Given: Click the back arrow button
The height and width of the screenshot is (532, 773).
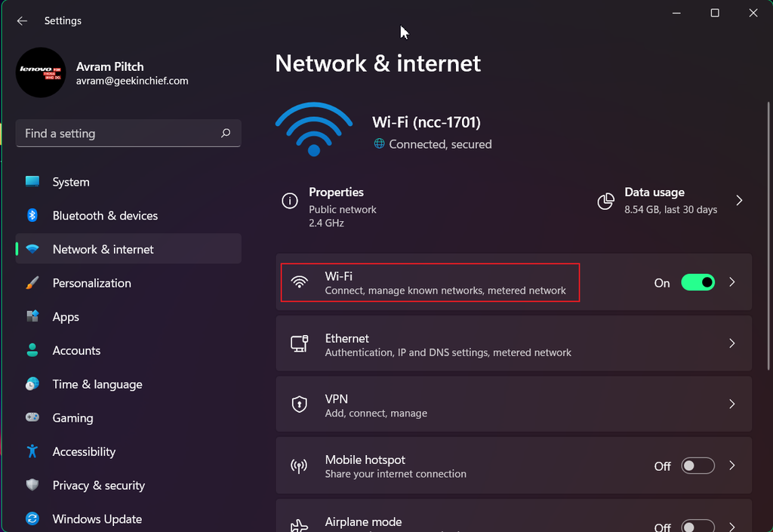Looking at the screenshot, I should tap(21, 21).
